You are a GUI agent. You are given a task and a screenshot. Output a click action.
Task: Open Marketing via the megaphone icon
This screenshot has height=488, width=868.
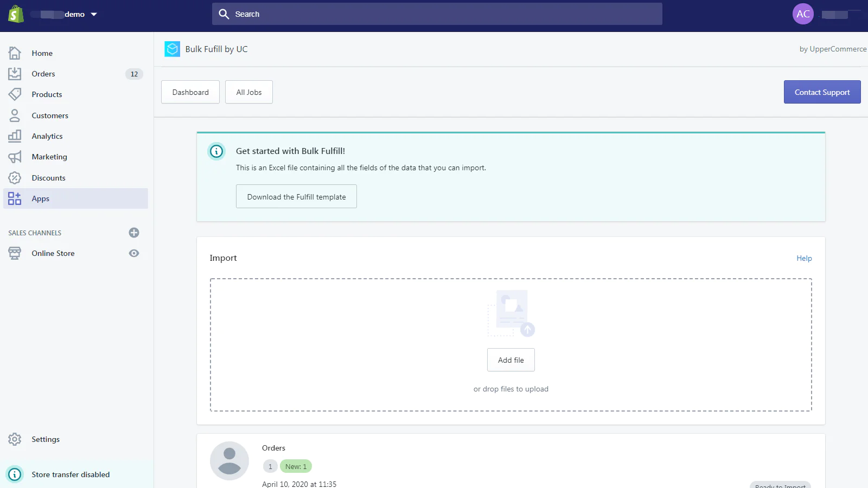coord(15,157)
